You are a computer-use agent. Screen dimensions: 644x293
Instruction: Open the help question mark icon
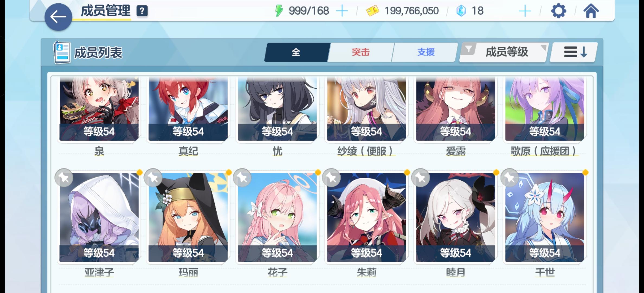(x=142, y=11)
